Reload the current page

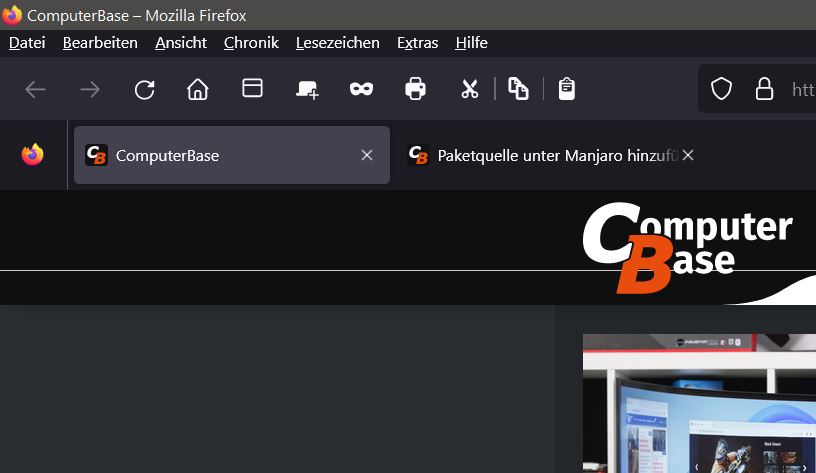click(x=144, y=90)
